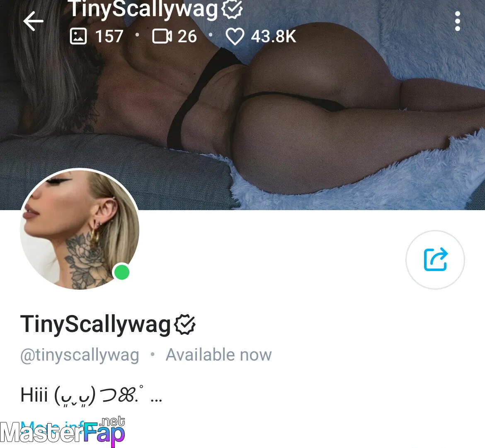Click TinyScallywag title in header
Viewport: 485px width, 448px height.
coord(143,9)
